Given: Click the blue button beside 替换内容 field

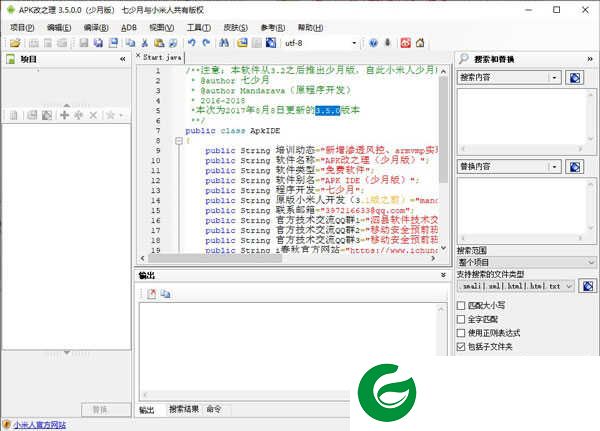Looking at the screenshot, I should 574,167.
